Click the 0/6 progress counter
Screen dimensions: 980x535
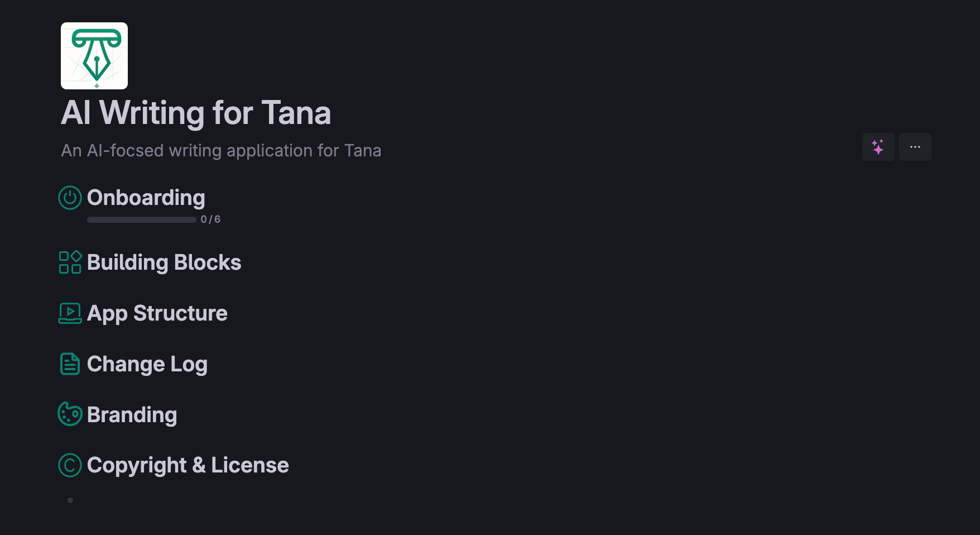[211, 219]
